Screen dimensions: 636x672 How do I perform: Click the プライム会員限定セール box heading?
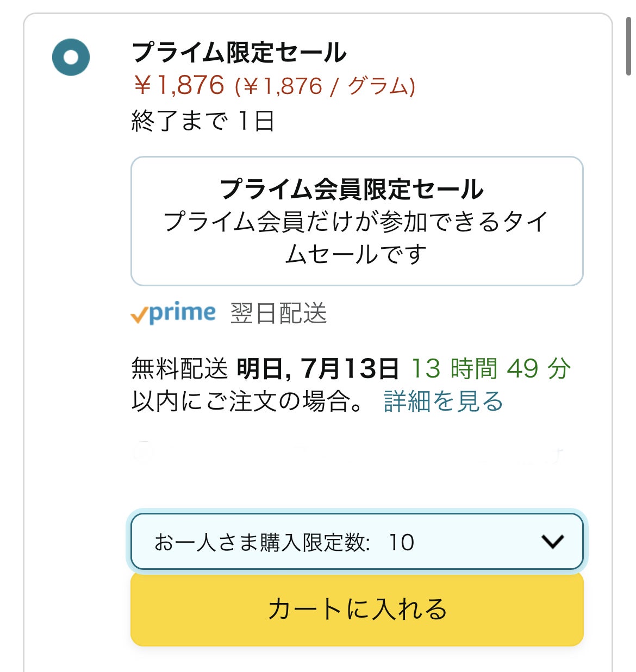tap(352, 189)
